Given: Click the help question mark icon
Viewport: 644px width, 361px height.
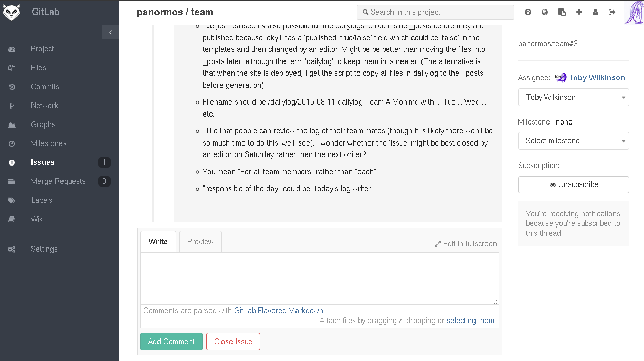Looking at the screenshot, I should click(x=528, y=12).
